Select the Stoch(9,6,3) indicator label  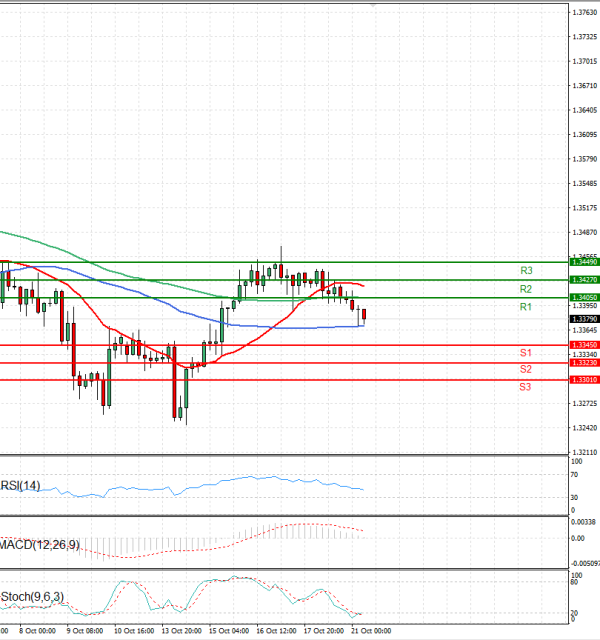pos(33,597)
